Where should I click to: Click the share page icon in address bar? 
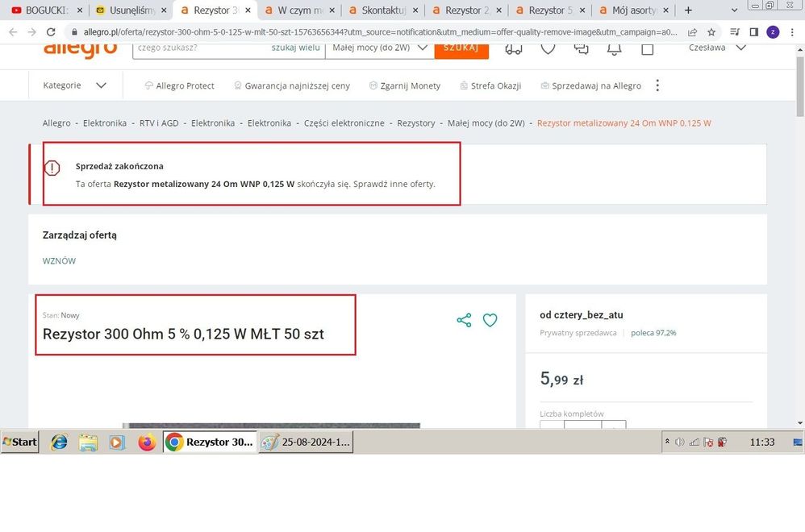693,31
